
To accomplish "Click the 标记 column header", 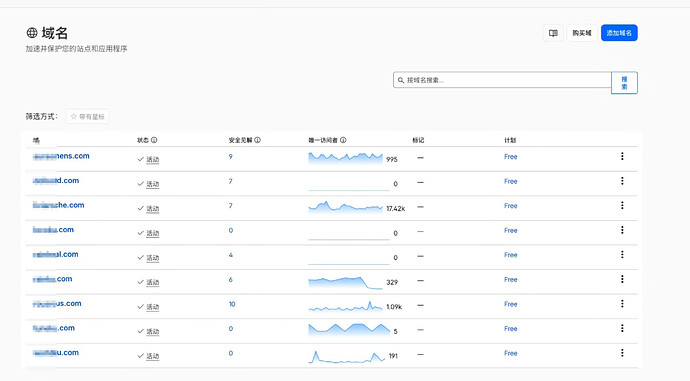I will coord(418,140).
